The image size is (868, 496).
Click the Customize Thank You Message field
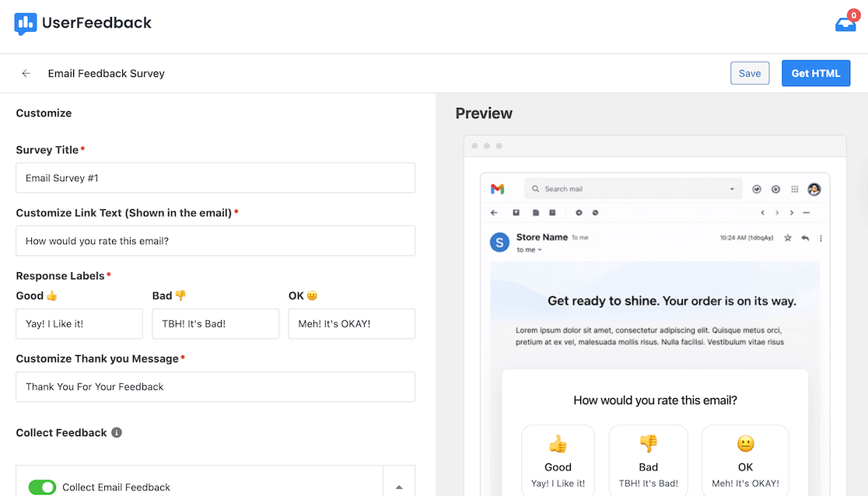click(x=215, y=386)
